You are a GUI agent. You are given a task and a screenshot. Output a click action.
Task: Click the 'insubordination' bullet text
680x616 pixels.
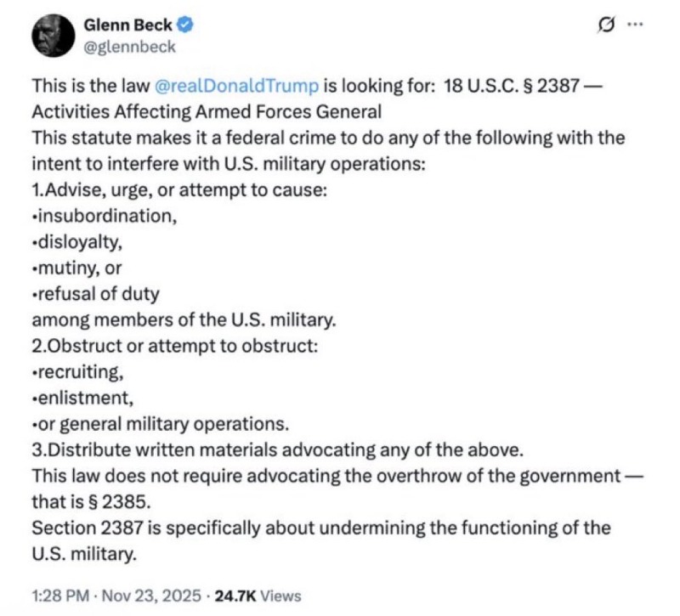pos(105,216)
